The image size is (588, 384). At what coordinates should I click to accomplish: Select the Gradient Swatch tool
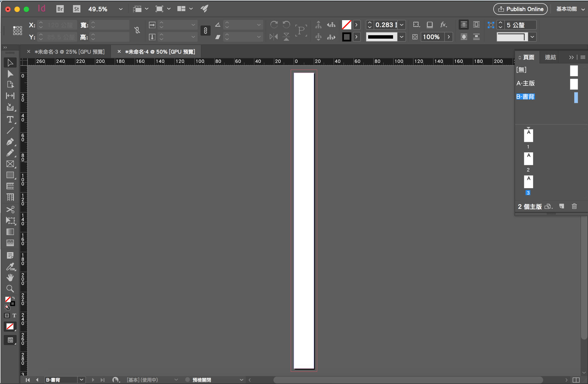(x=10, y=232)
